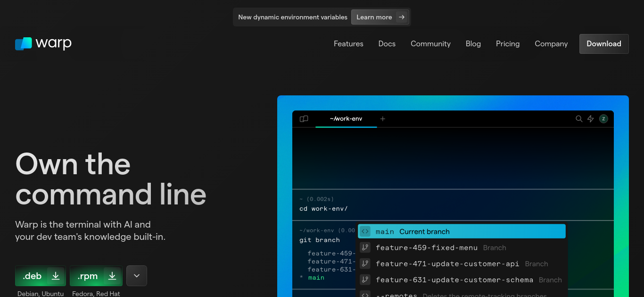The height and width of the screenshot is (297, 644).
Task: Click the green "* main" branch output
Action: click(312, 278)
